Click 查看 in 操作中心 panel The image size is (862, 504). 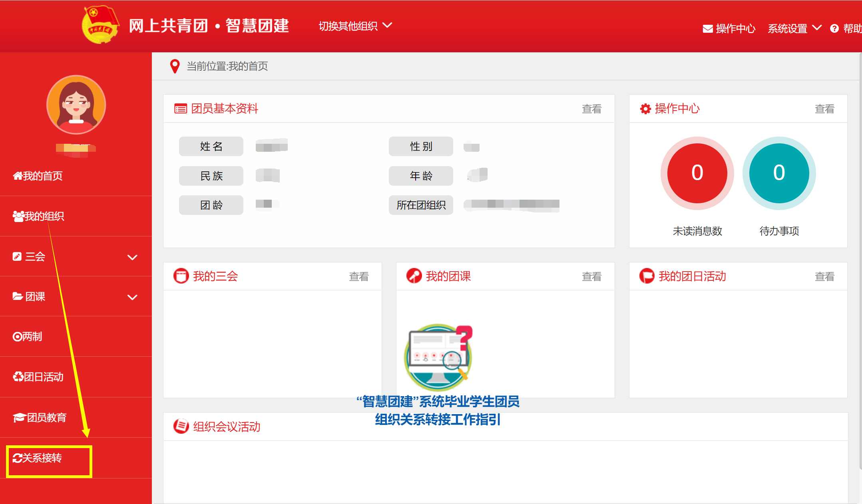824,109
